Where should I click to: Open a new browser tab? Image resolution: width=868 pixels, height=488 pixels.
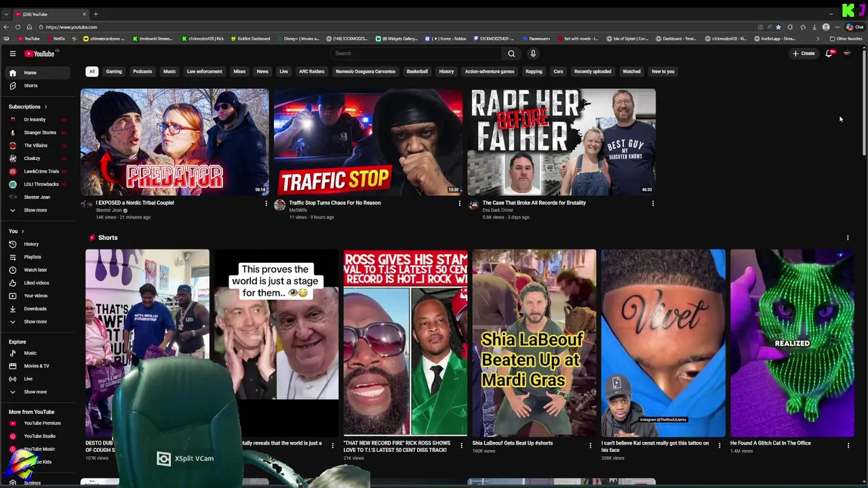click(96, 14)
